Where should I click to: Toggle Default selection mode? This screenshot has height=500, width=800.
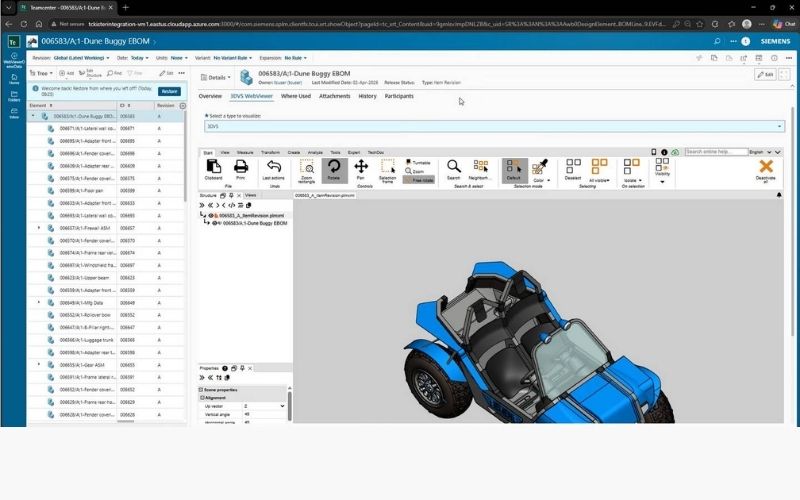click(513, 170)
